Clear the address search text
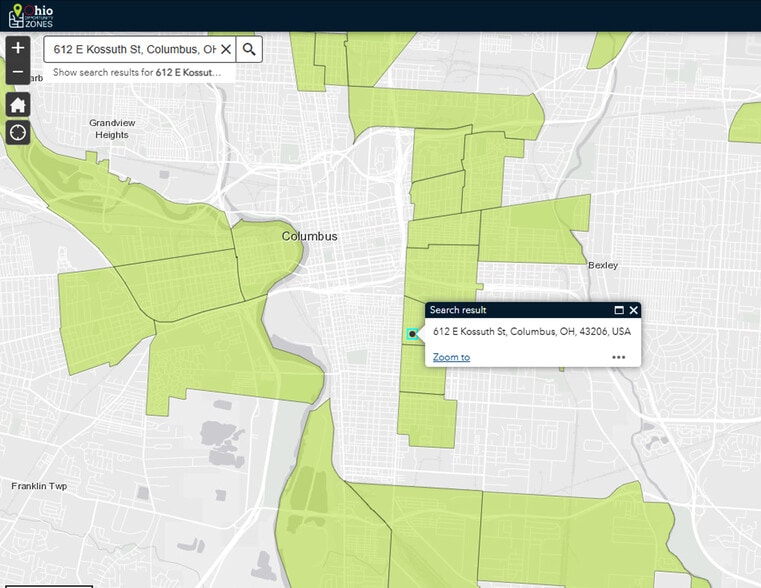This screenshot has height=588, width=761. [226, 49]
